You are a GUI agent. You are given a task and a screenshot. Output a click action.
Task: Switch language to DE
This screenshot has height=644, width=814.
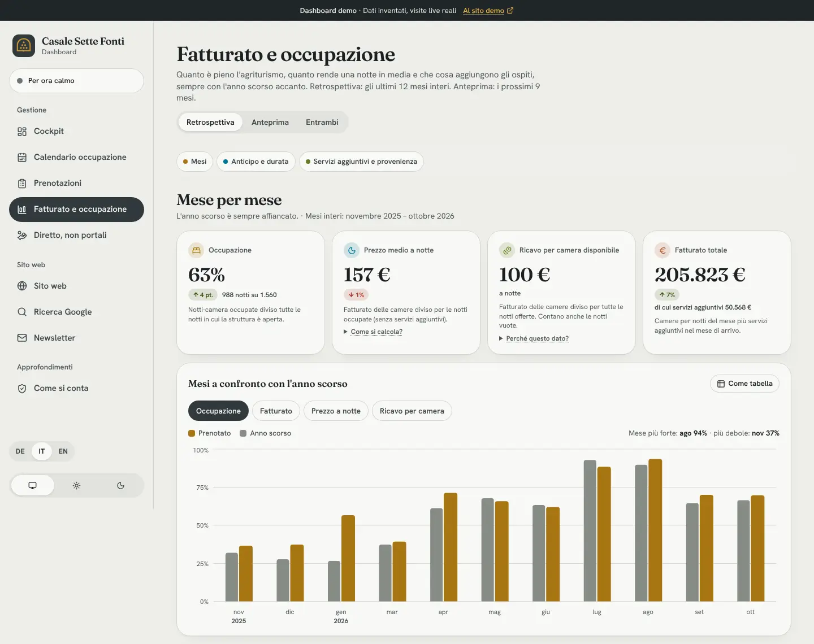[20, 451]
